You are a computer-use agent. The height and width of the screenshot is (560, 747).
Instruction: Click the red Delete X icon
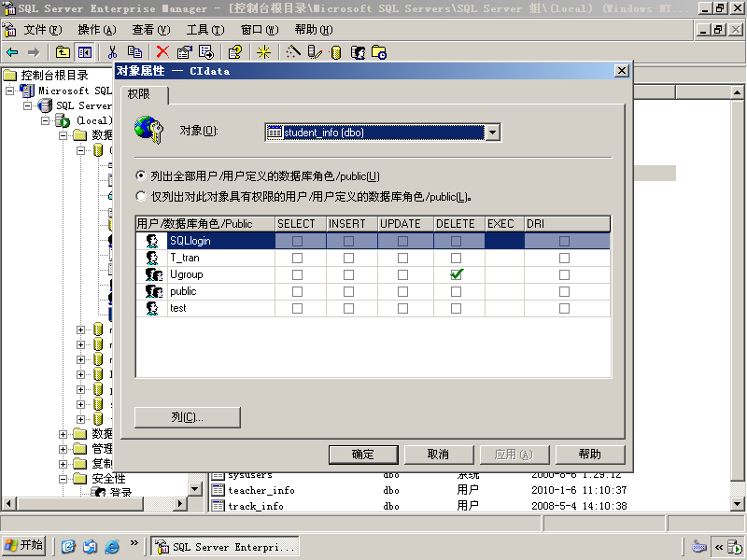pos(162,52)
